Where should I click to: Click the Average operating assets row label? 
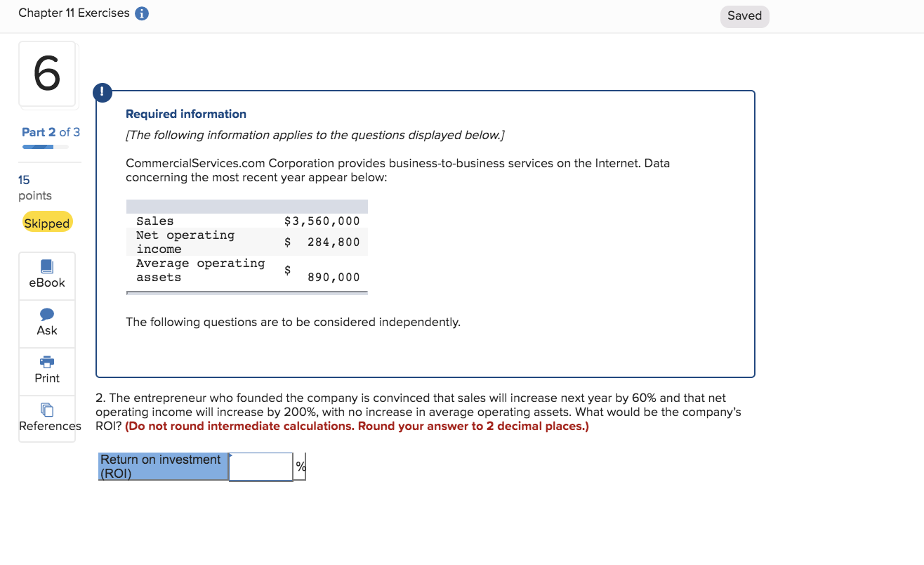tap(201, 270)
